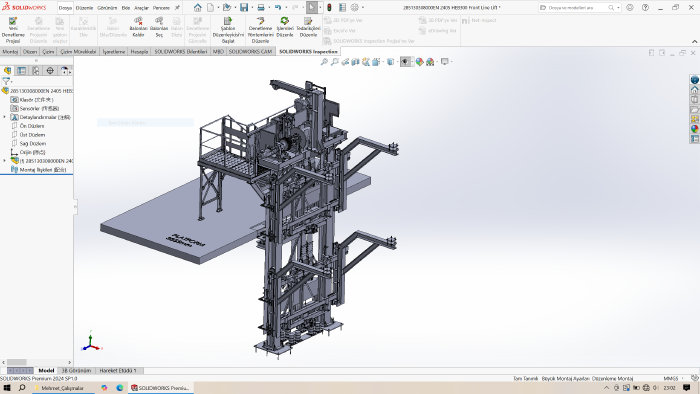700x394 pixels.
Task: Open Hareket Etüdü 1 tab
Action: (x=118, y=370)
